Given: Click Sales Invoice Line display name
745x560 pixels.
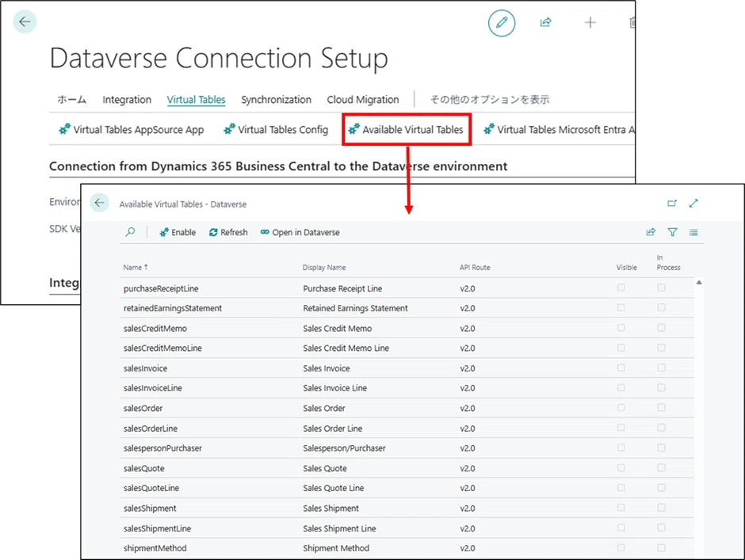Looking at the screenshot, I should (335, 388).
